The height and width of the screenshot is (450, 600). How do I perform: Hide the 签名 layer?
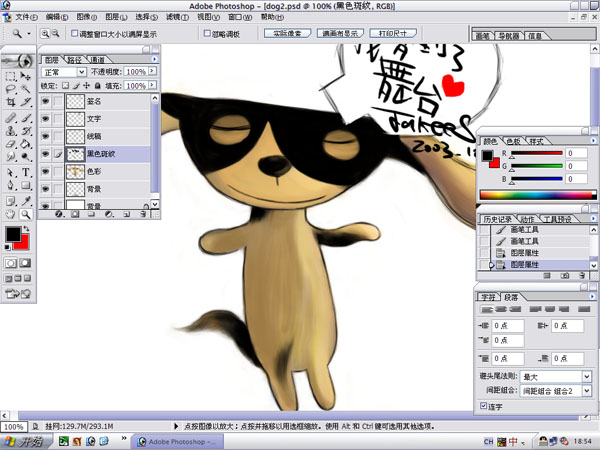click(x=46, y=101)
